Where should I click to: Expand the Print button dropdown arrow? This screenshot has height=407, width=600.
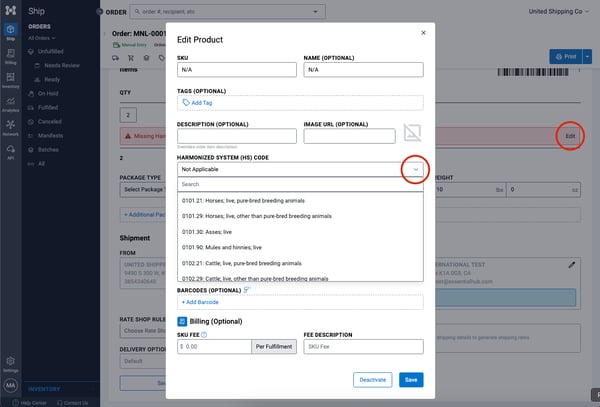point(585,57)
